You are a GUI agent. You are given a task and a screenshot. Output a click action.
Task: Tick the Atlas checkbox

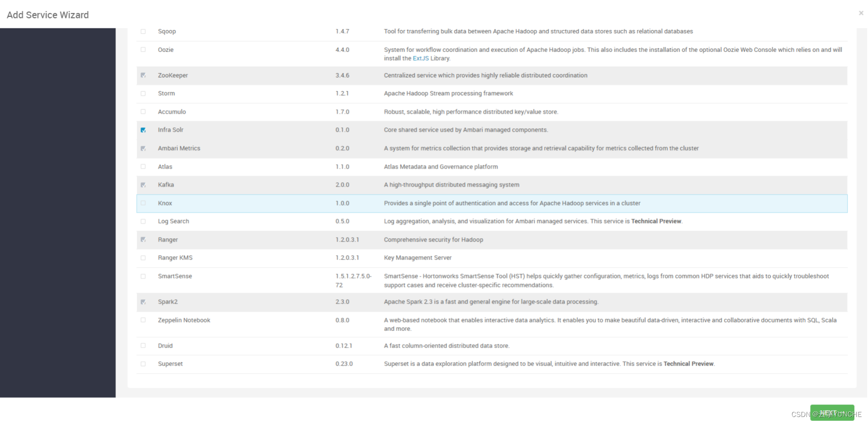143,166
